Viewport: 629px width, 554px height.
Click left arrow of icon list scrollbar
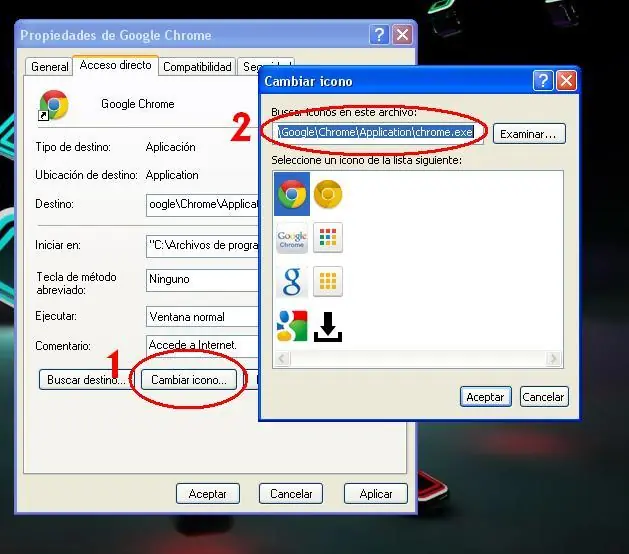pos(282,358)
